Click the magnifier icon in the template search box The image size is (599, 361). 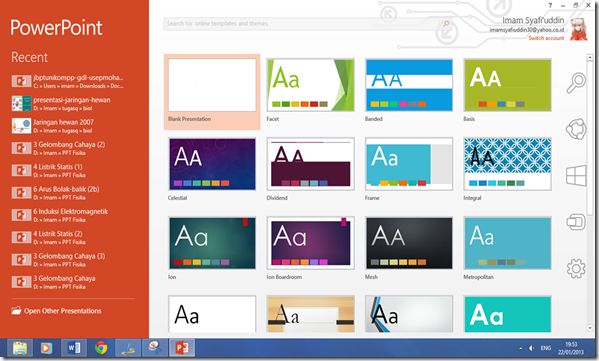coord(446,24)
